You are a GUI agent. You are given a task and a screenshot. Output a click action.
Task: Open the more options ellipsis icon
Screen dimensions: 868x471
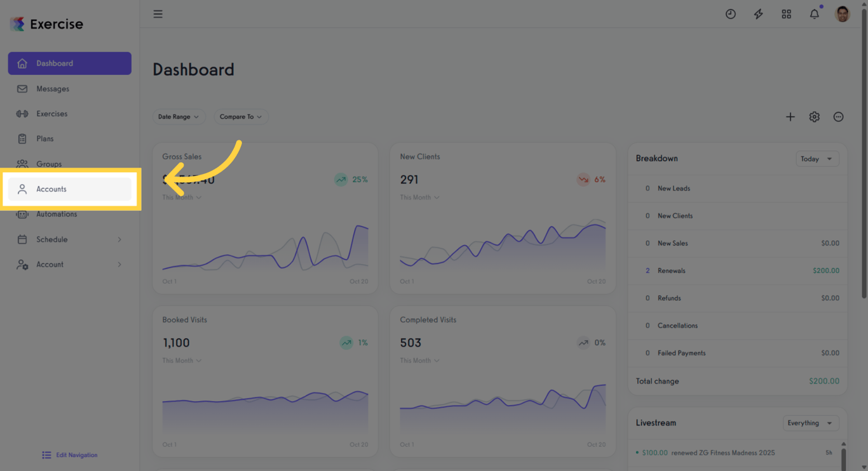point(839,117)
